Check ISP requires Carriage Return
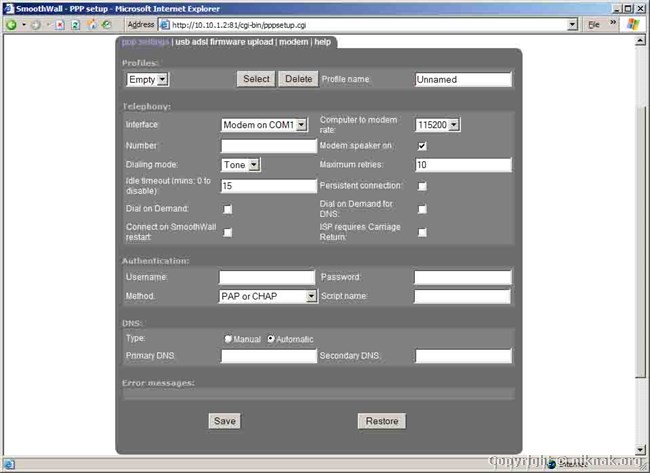The width and height of the screenshot is (650, 473). coord(422,232)
